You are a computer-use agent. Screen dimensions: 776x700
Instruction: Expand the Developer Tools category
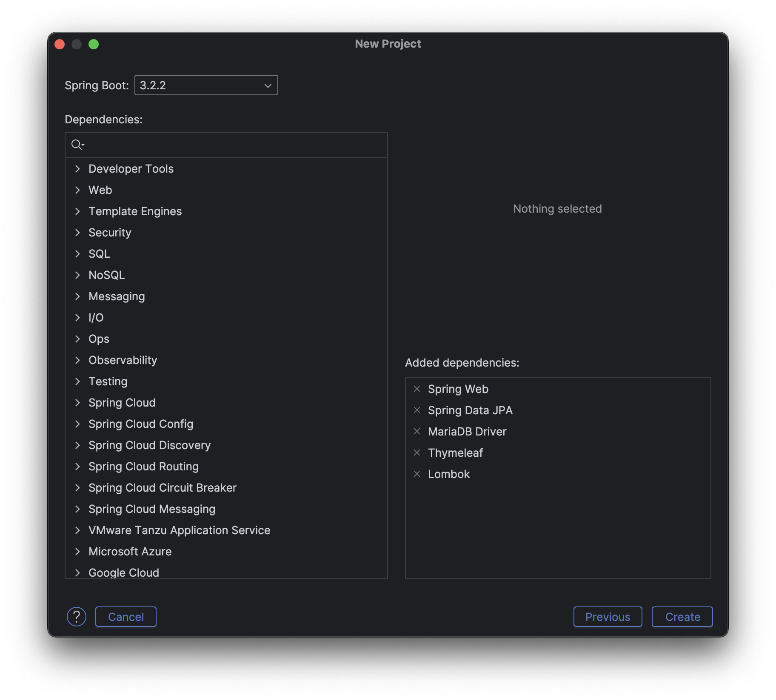77,169
